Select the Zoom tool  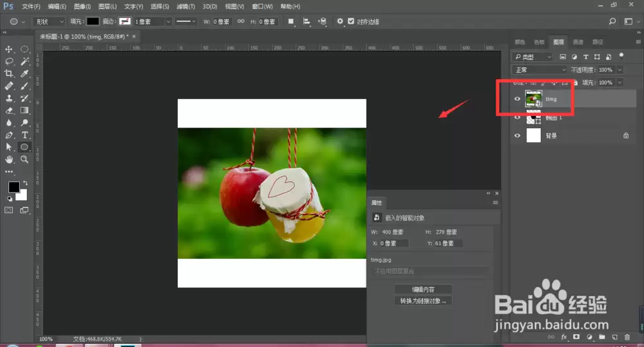[24, 159]
